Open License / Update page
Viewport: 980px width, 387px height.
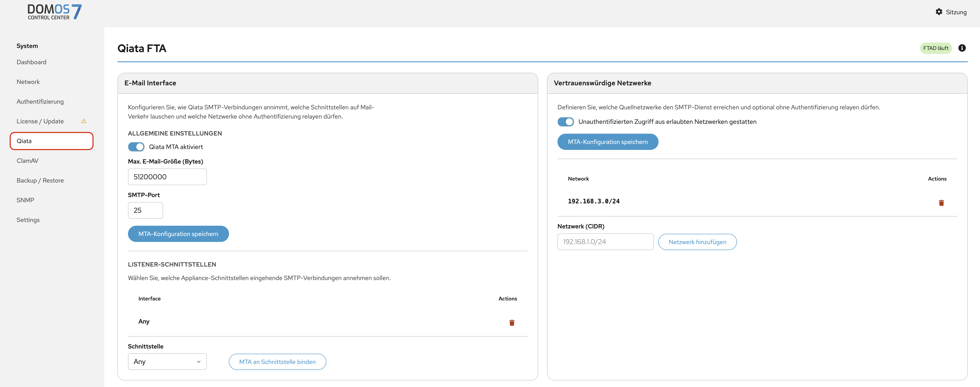click(x=40, y=121)
